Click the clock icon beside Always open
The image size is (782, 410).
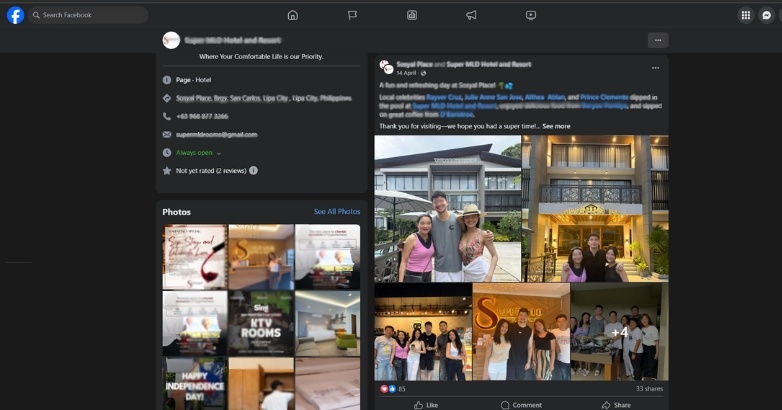167,153
